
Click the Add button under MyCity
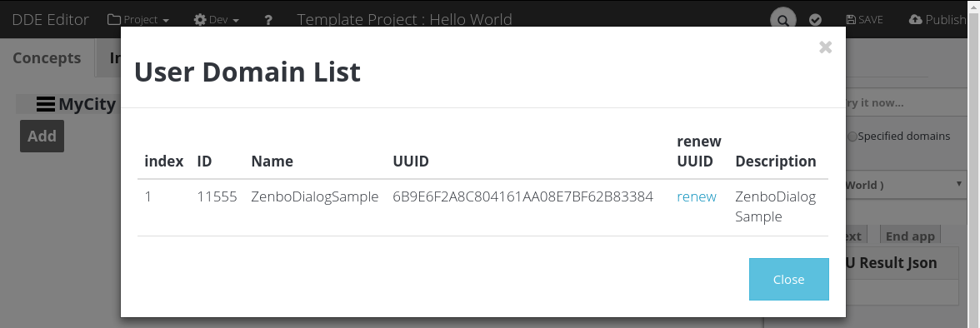42,137
